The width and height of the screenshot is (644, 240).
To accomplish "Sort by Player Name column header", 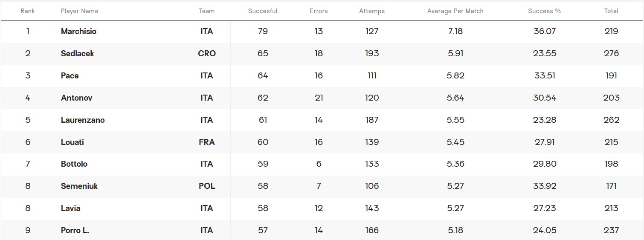I will tap(79, 11).
